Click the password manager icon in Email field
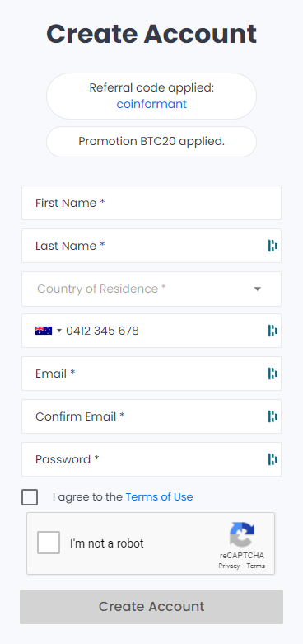The image size is (303, 644). (273, 374)
